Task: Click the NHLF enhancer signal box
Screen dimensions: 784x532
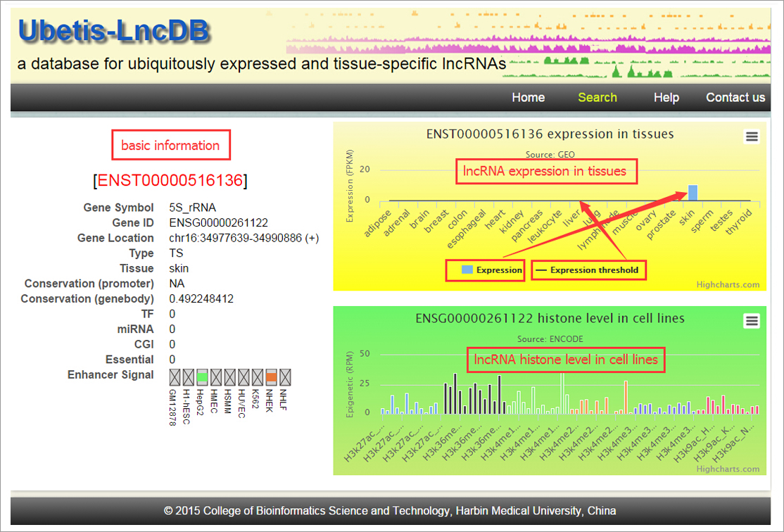Action: (285, 378)
